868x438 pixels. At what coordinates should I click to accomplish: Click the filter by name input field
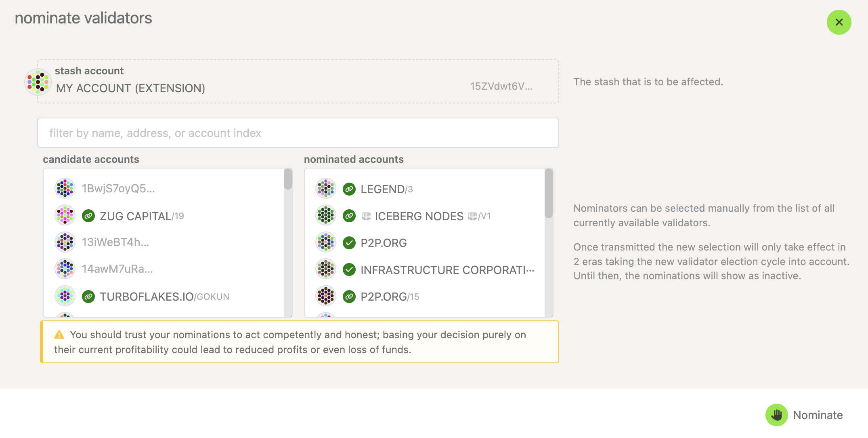tap(298, 133)
